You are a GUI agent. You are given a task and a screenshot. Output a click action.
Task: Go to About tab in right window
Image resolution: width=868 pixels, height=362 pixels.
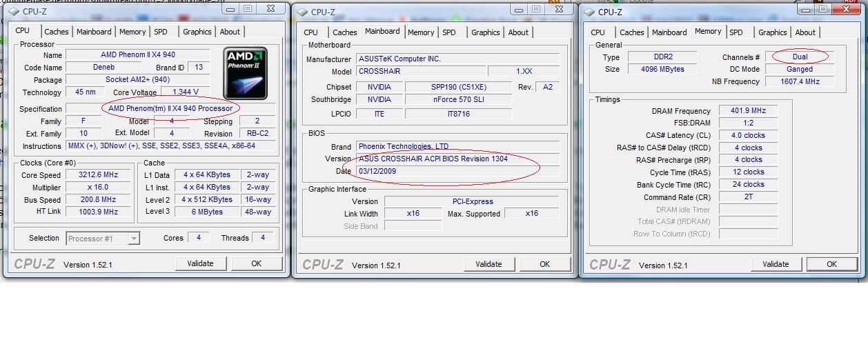click(805, 32)
